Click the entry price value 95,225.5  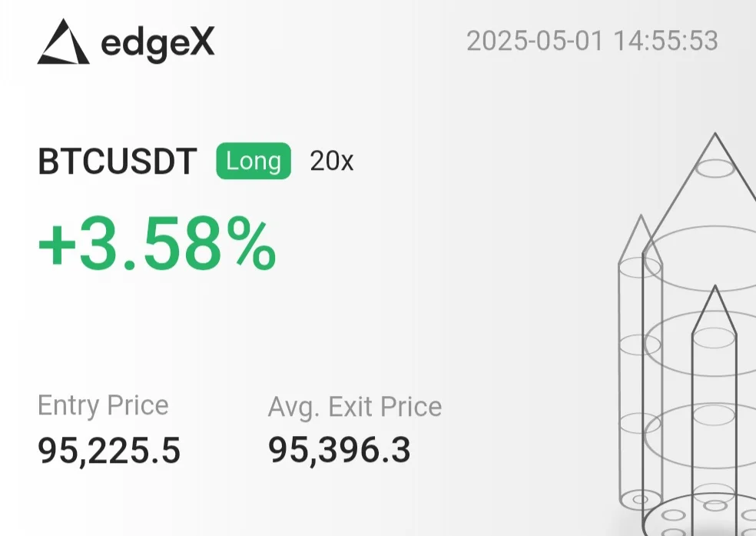click(x=109, y=451)
